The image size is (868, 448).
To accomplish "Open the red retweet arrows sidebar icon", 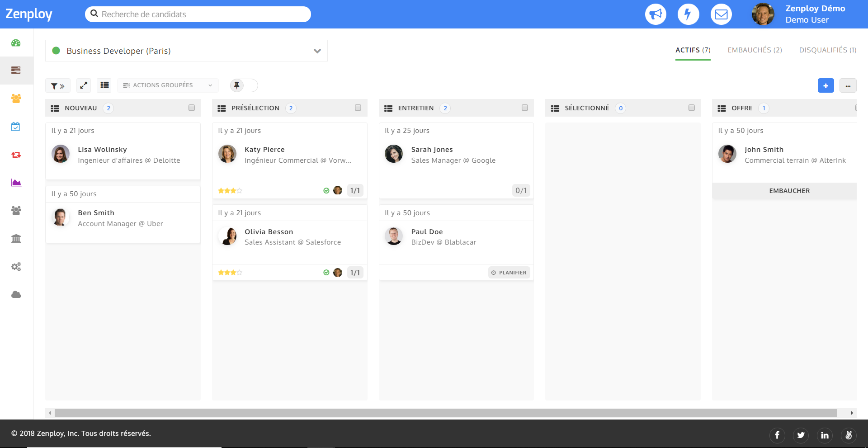I will pos(16,155).
